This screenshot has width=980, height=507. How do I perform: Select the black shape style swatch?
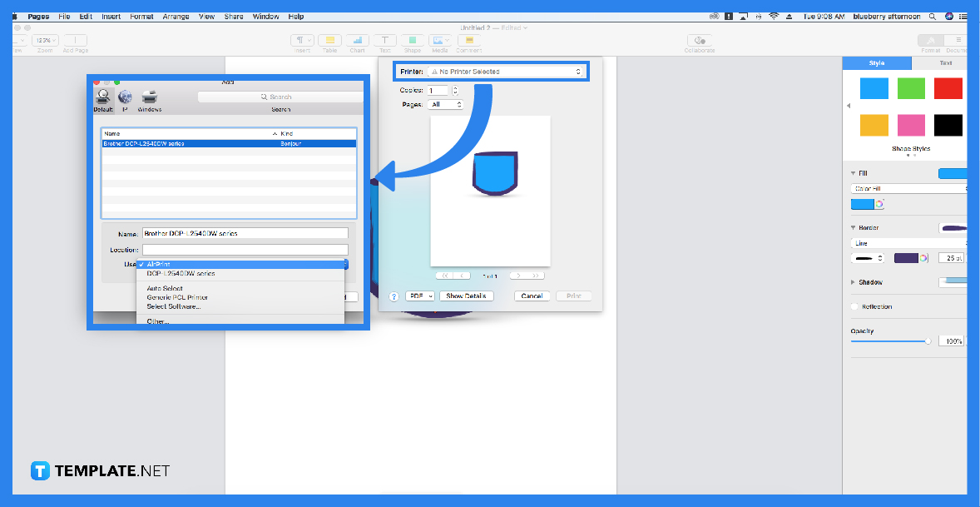(948, 125)
